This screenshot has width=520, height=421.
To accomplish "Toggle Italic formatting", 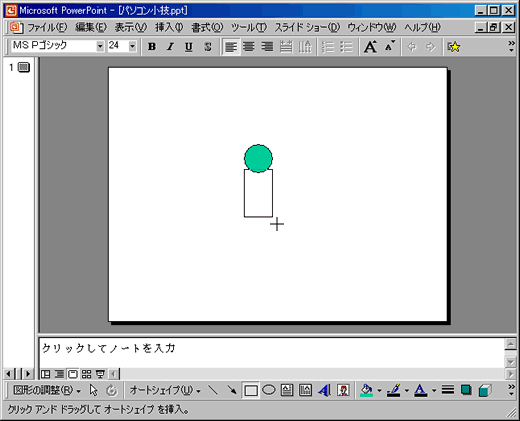I will 170,47.
